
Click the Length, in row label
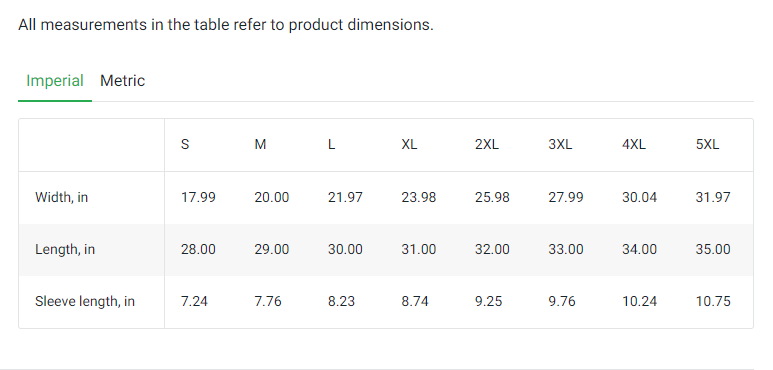[x=65, y=249]
